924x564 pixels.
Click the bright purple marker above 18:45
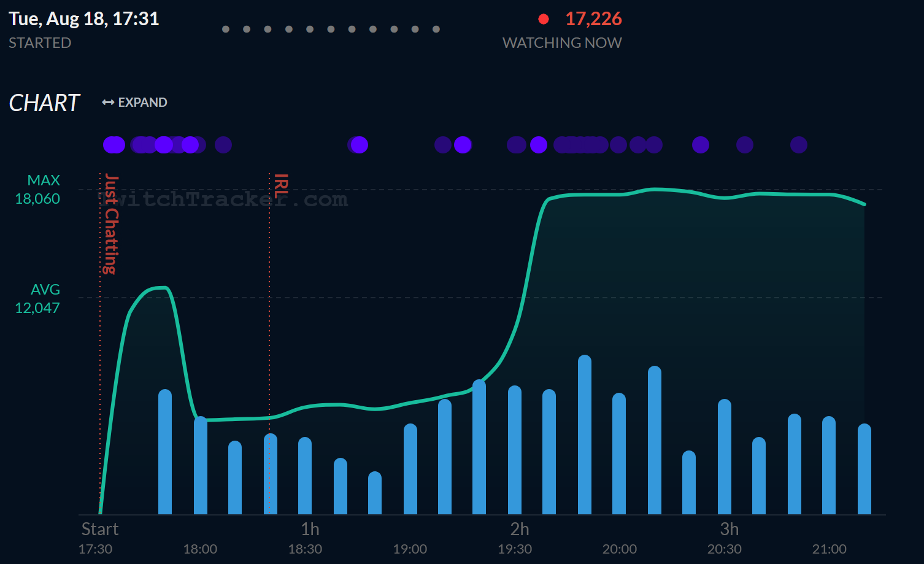click(359, 145)
